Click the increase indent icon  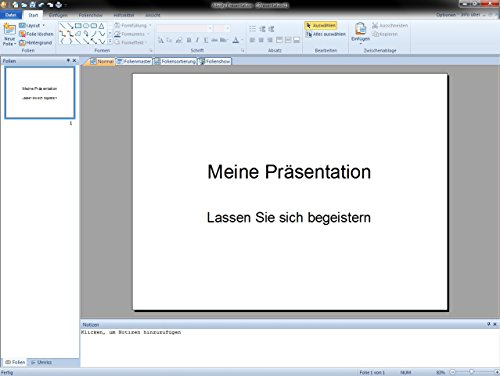pyautogui.click(x=271, y=29)
